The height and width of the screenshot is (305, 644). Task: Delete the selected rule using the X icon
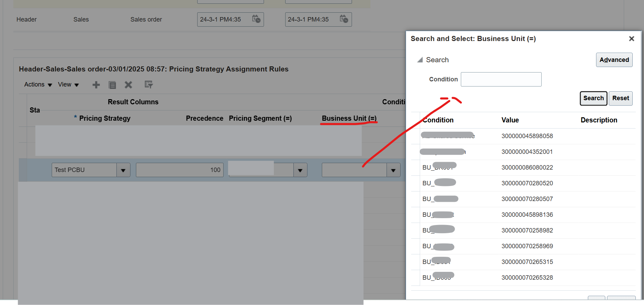128,85
